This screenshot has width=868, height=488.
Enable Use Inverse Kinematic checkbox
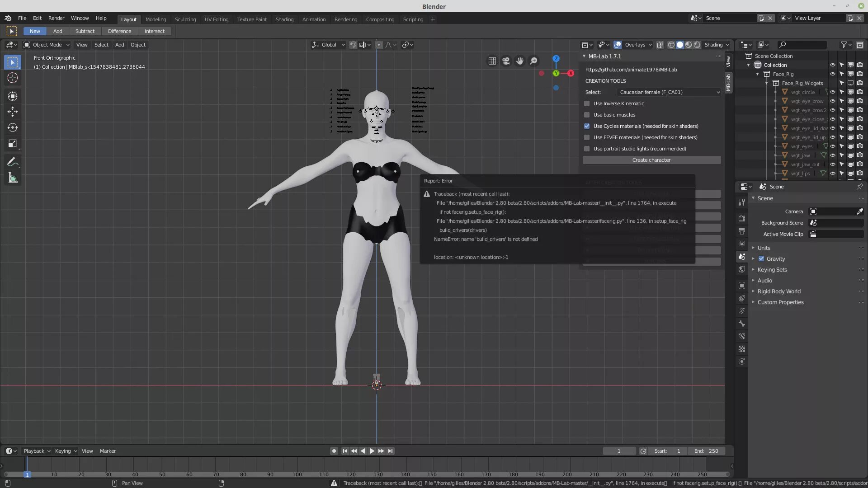(587, 103)
